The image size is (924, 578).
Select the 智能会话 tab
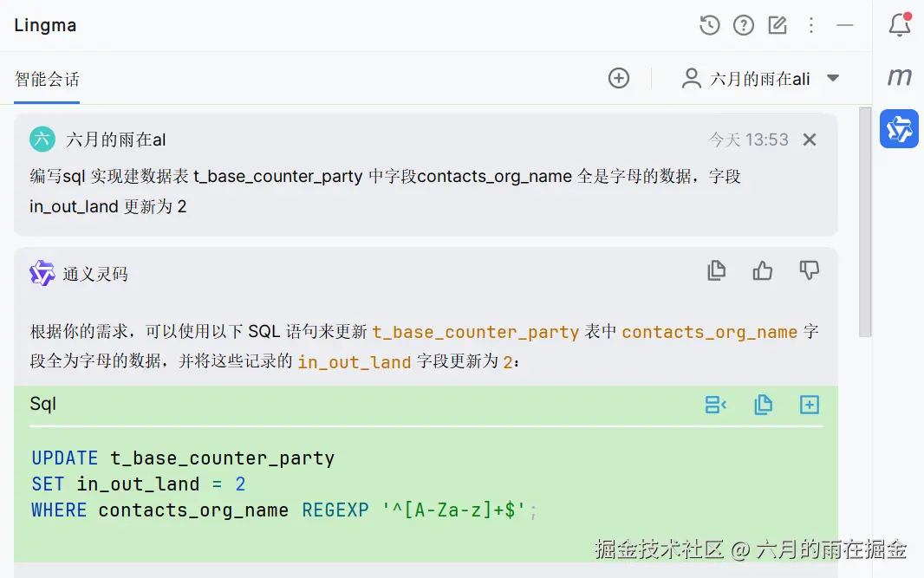[x=47, y=80]
